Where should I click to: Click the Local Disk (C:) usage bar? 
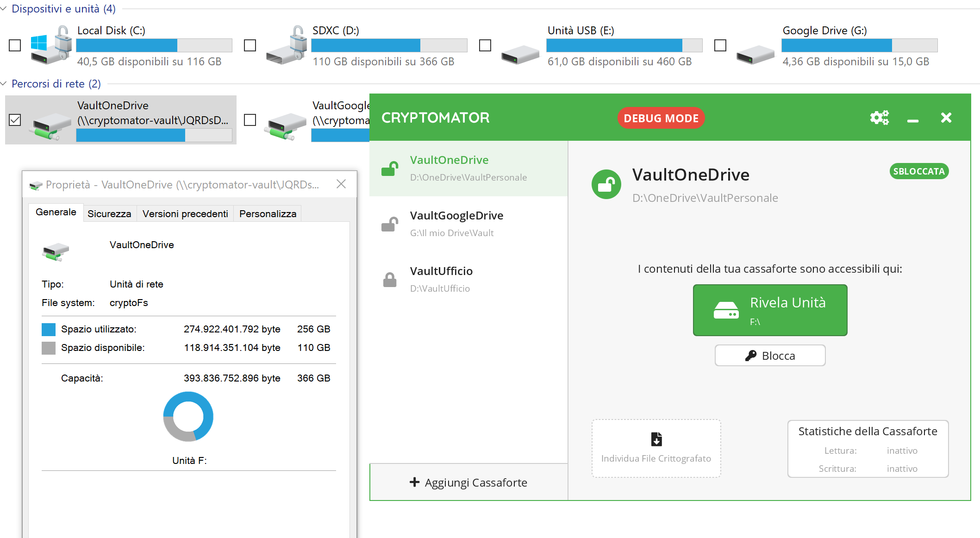(154, 45)
